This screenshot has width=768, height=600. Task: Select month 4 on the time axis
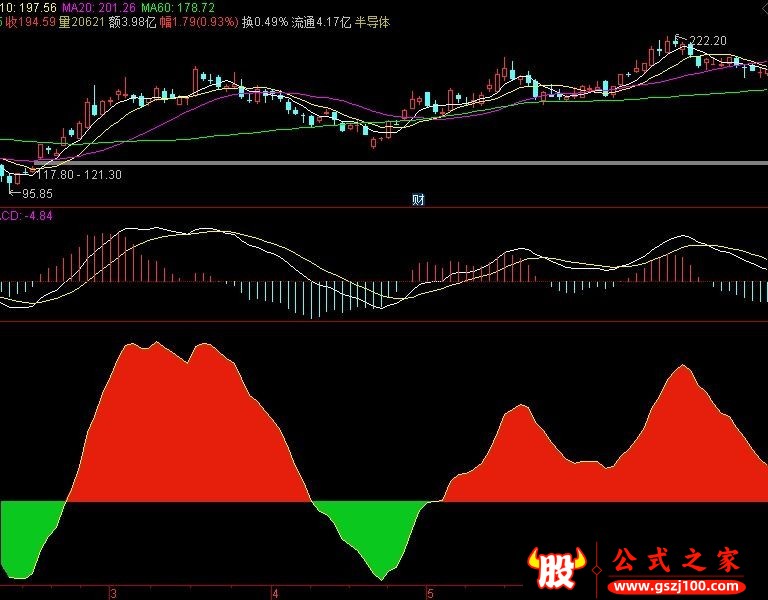275,594
